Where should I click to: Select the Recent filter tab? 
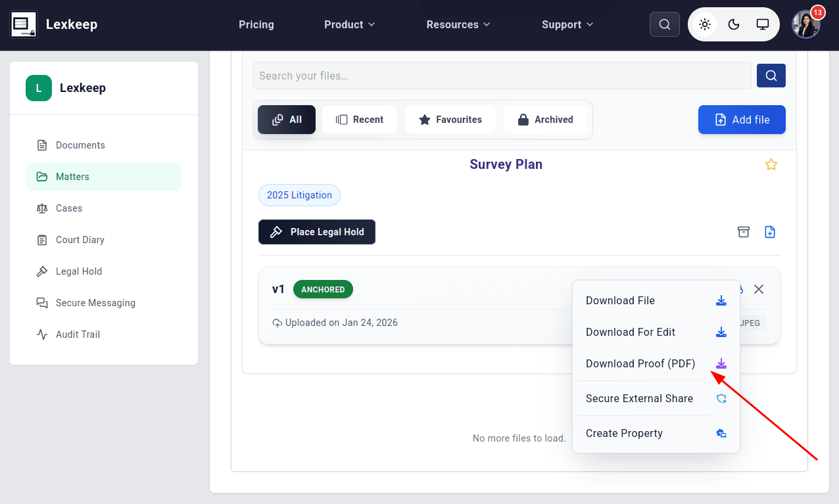[360, 120]
